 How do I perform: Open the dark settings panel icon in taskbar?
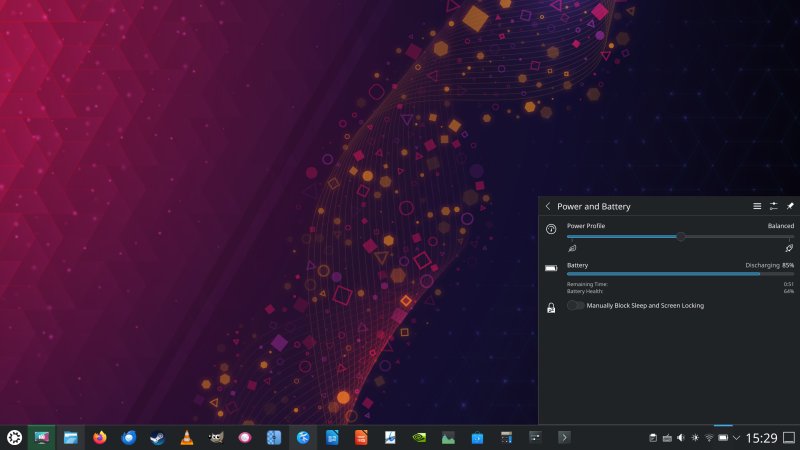535,437
